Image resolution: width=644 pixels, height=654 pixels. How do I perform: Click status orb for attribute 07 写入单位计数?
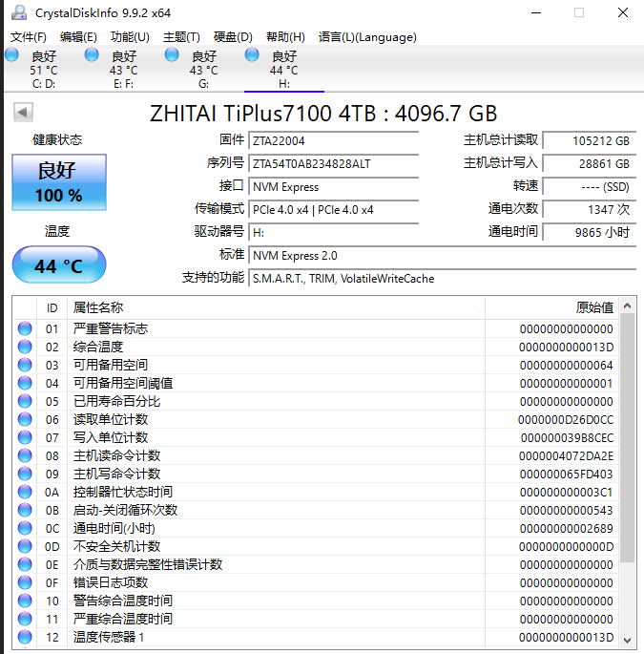coord(25,437)
